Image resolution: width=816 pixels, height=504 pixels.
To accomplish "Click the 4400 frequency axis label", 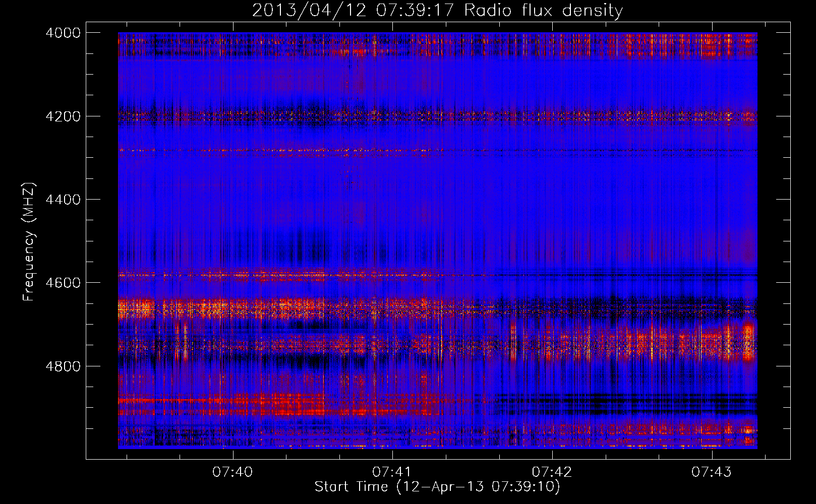I will point(63,200).
